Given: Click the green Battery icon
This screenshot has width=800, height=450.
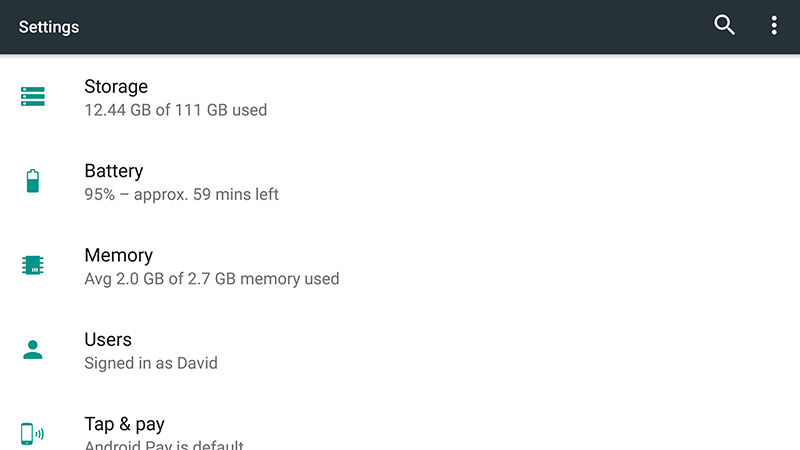Looking at the screenshot, I should click(33, 181).
